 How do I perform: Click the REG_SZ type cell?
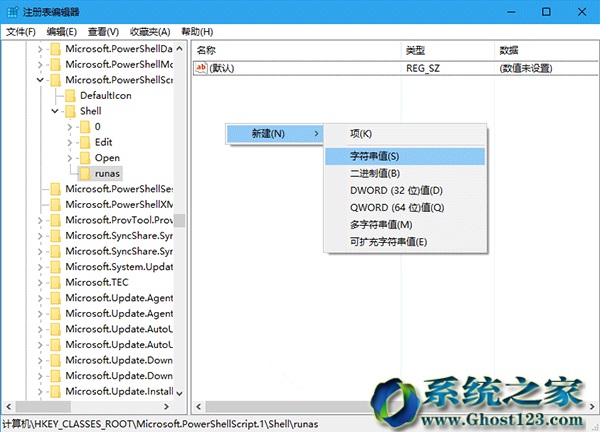(423, 68)
